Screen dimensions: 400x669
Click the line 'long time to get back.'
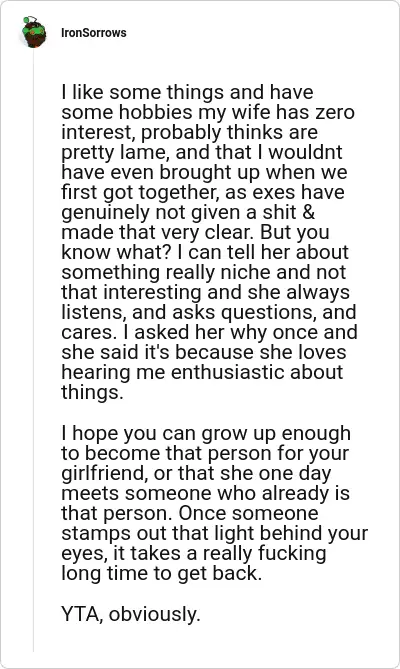point(162,574)
